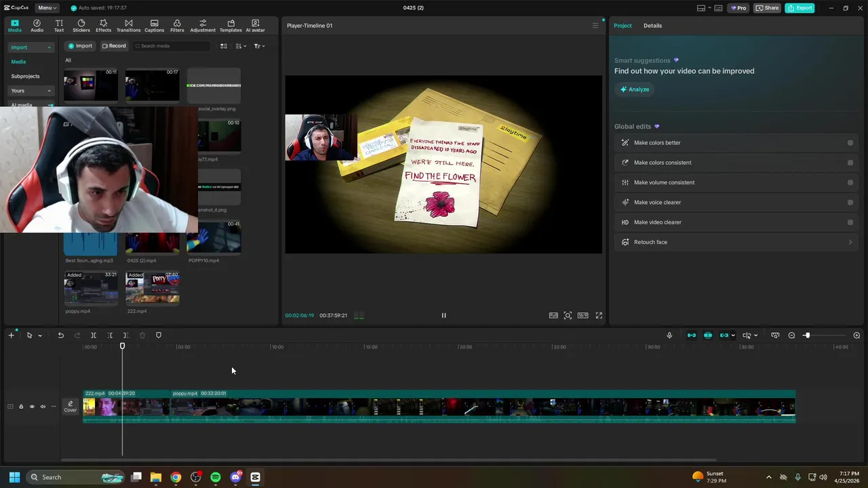Open player panel hamburger menu

(595, 26)
